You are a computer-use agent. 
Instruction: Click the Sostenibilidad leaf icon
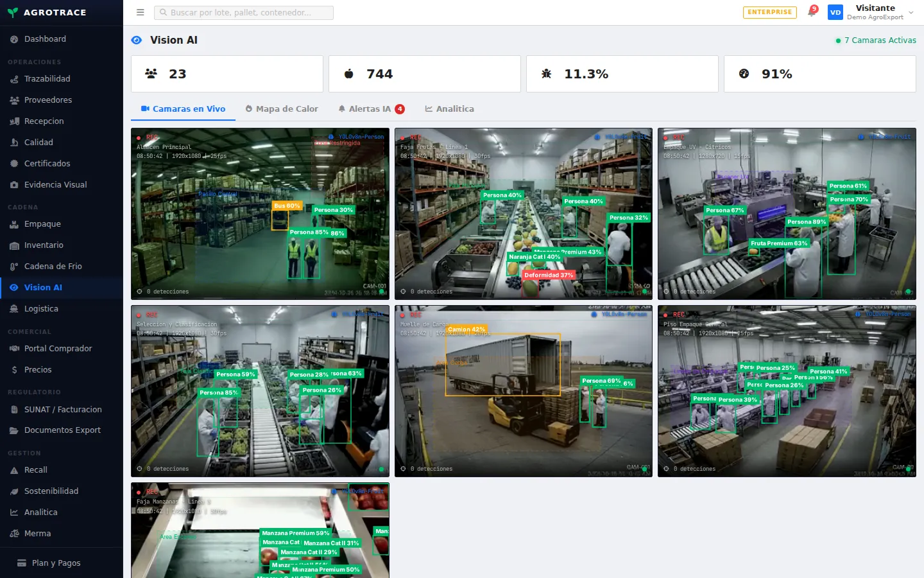14,491
